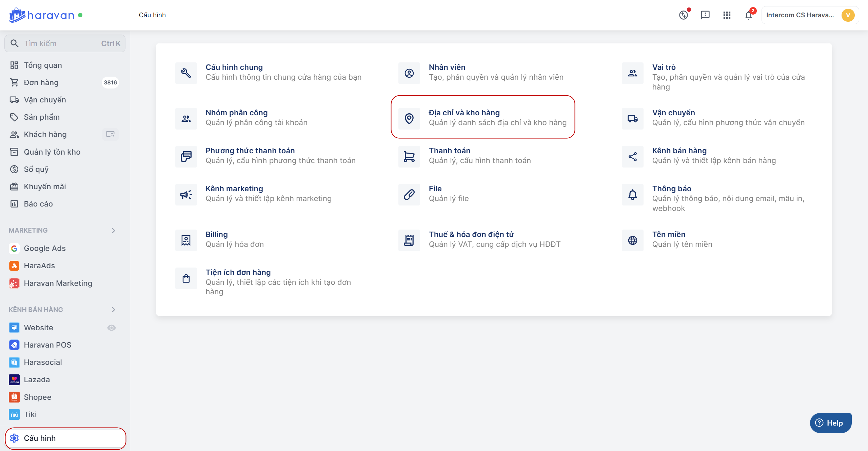Viewport: 868px width, 451px height.
Task: Click the Cấu hình chung wrench icon
Action: tap(186, 73)
